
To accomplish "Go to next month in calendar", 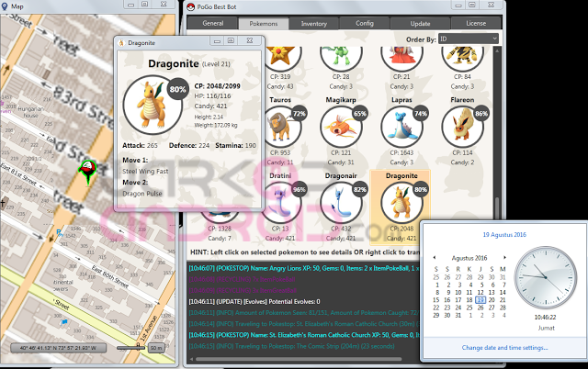I will click(x=504, y=257).
